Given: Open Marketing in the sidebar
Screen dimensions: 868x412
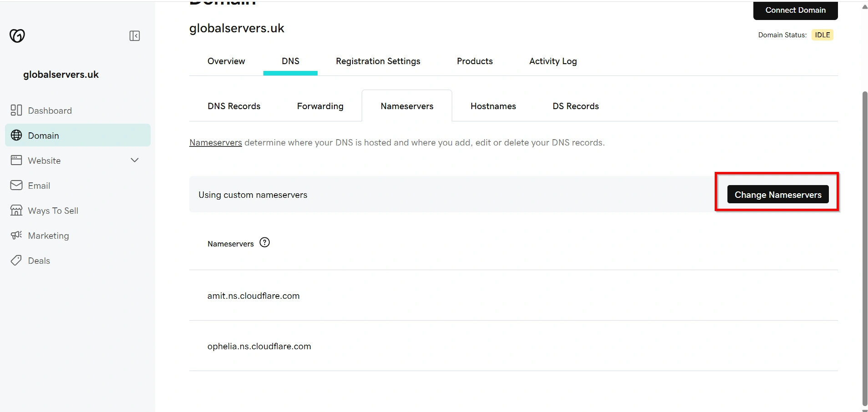Looking at the screenshot, I should (78, 235).
